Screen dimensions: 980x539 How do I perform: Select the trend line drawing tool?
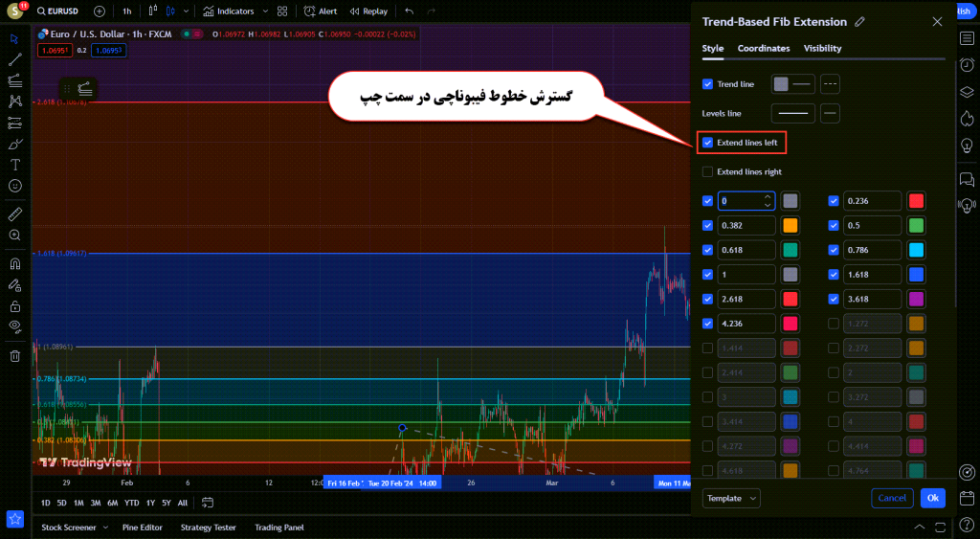point(15,60)
